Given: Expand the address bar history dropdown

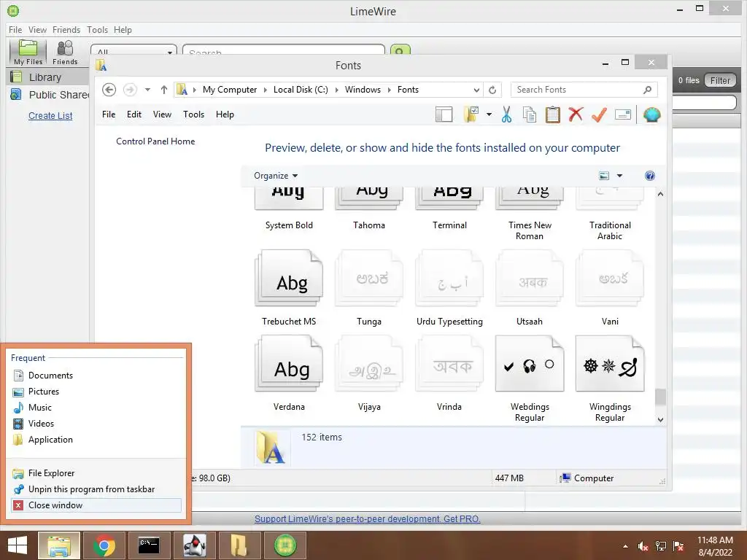Looking at the screenshot, I should click(x=476, y=90).
